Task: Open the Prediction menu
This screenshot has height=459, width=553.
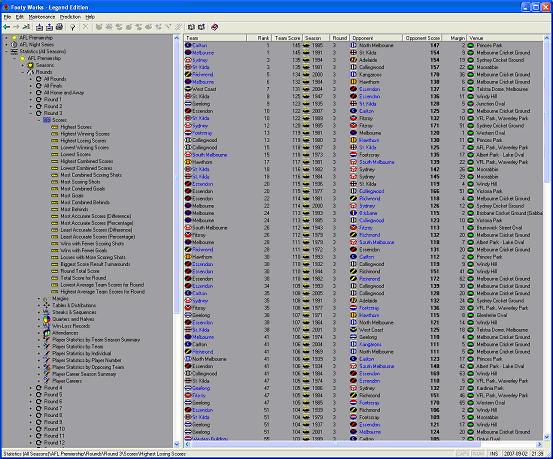Action: point(70,17)
